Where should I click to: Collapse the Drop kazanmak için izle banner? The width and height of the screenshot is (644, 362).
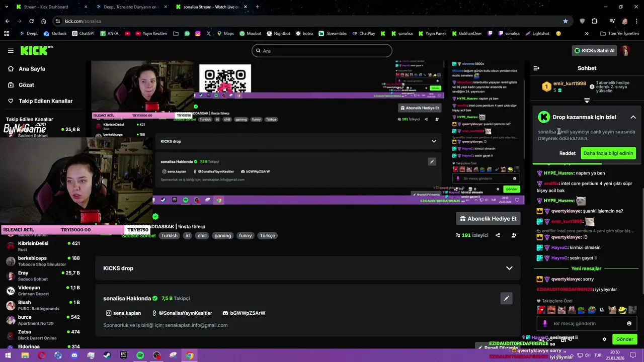[633, 117]
